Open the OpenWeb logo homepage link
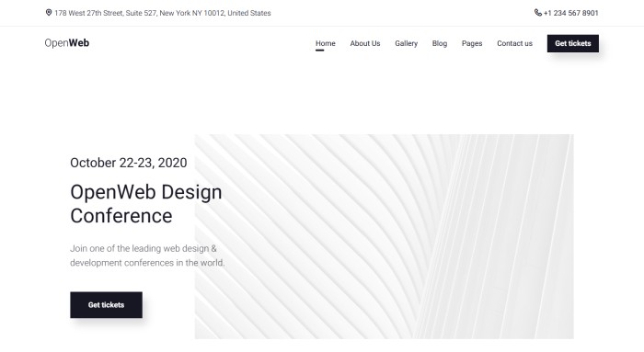Image resolution: width=644 pixels, height=352 pixels. coord(66,43)
